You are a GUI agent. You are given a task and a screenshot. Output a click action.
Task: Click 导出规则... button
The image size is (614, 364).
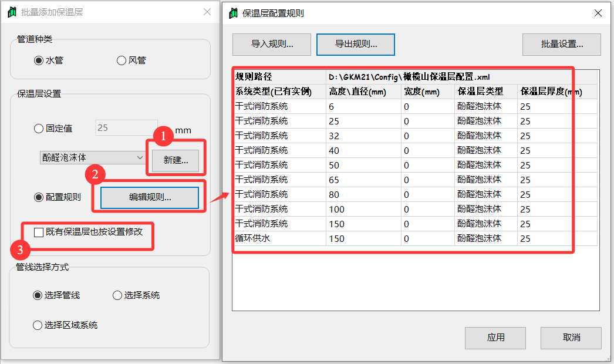click(x=356, y=44)
